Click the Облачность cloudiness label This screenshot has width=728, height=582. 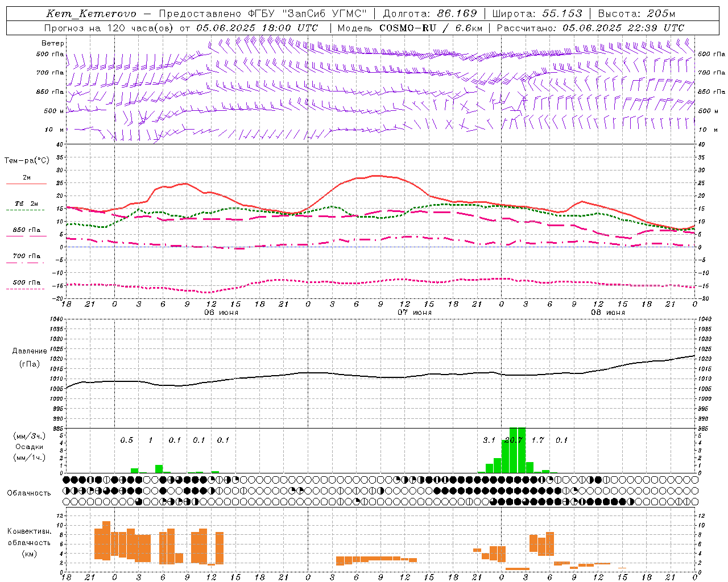(x=29, y=493)
